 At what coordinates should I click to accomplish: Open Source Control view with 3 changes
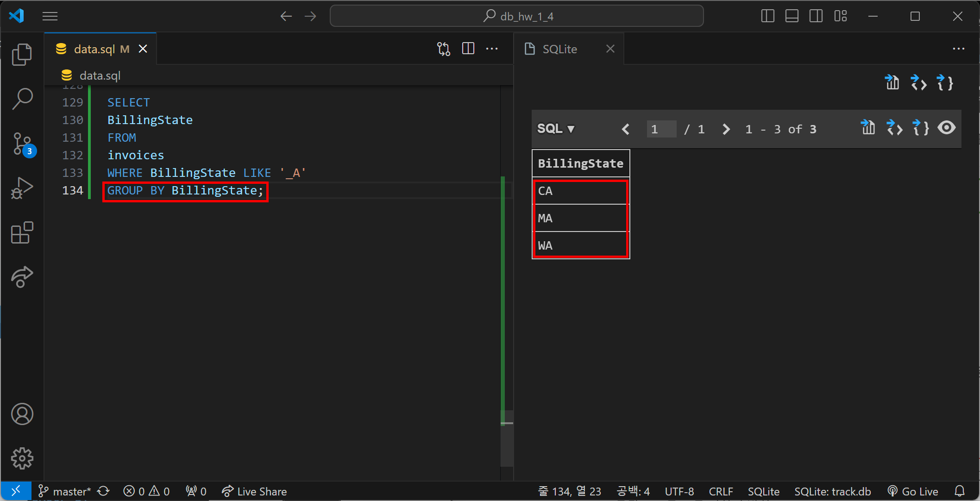coord(22,144)
